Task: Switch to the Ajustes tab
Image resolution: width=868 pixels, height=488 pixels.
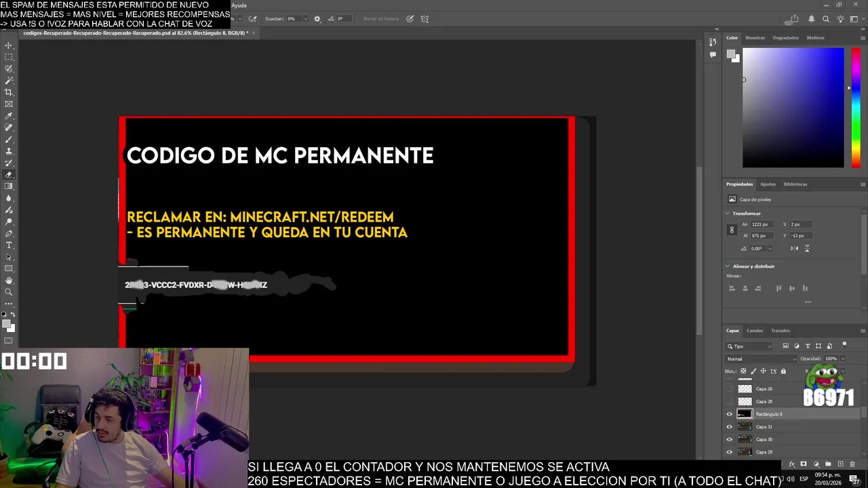Action: click(x=768, y=184)
